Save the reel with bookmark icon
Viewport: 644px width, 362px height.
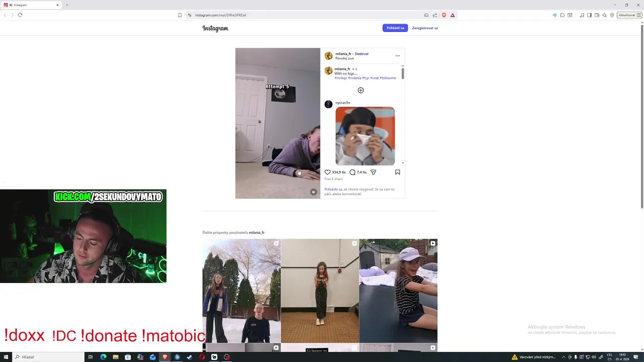pos(397,172)
